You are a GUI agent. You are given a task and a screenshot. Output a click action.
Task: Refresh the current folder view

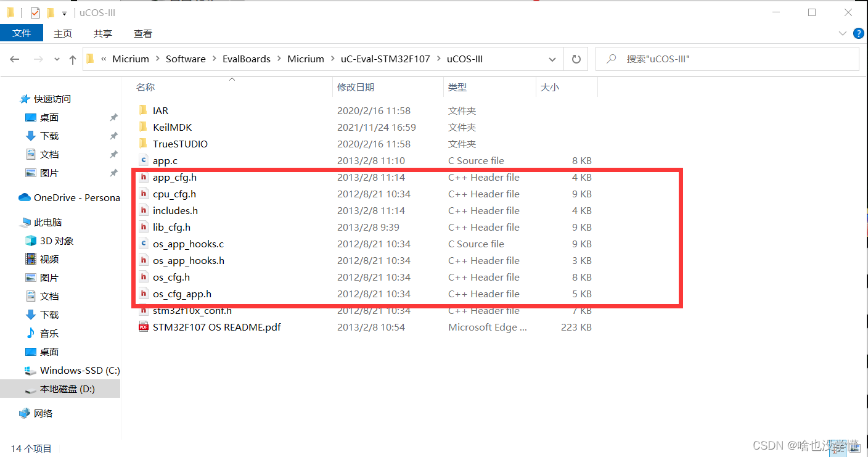(x=576, y=59)
